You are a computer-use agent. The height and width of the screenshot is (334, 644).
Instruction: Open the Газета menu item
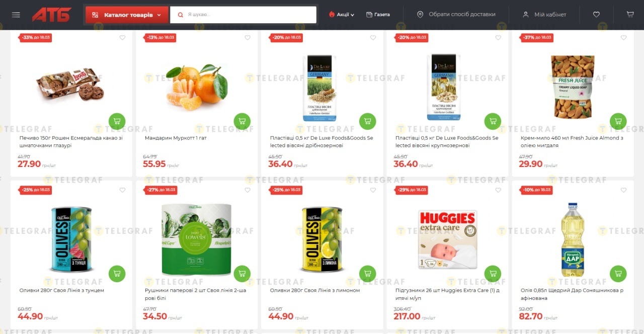[x=378, y=15]
